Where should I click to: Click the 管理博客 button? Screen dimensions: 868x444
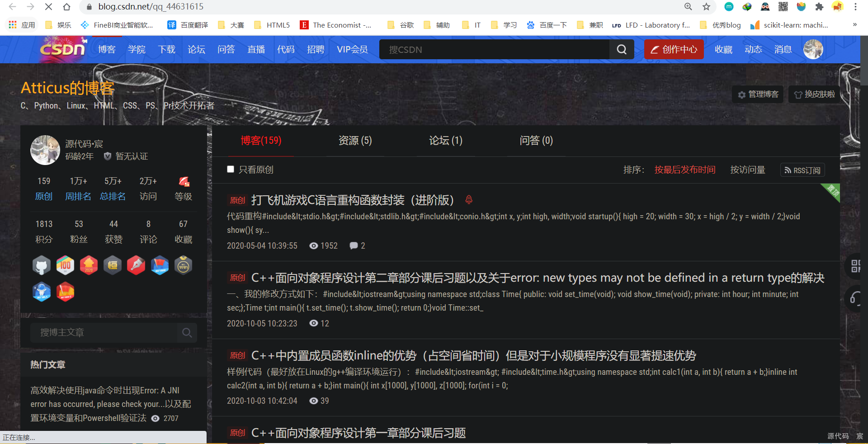[758, 94]
